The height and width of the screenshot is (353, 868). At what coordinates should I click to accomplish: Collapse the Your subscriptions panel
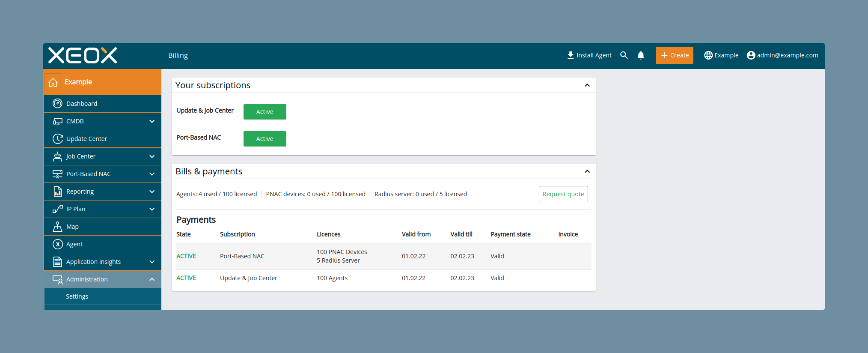(x=587, y=85)
